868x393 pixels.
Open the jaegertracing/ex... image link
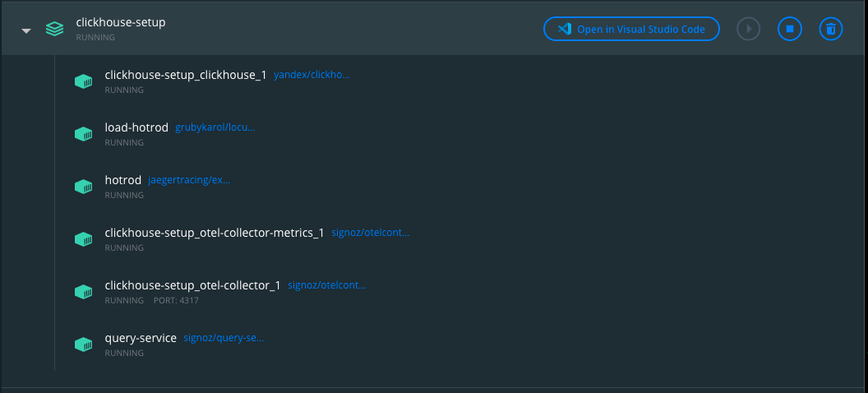[189, 180]
